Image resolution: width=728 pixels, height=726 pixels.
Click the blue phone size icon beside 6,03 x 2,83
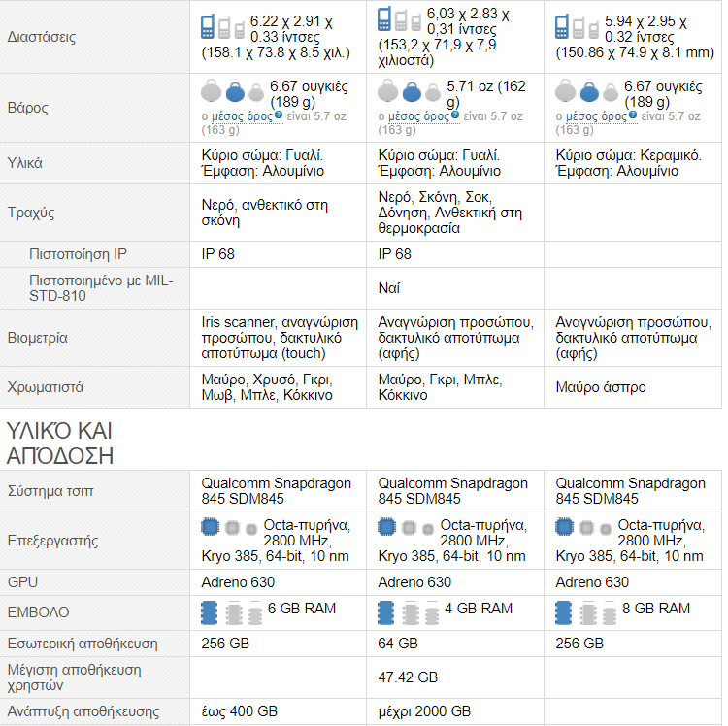click(384, 19)
